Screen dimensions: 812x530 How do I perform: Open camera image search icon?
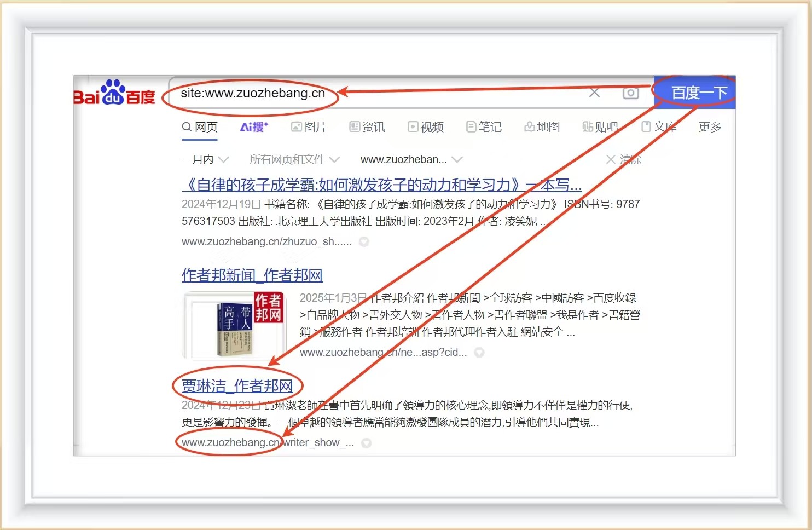pos(630,93)
